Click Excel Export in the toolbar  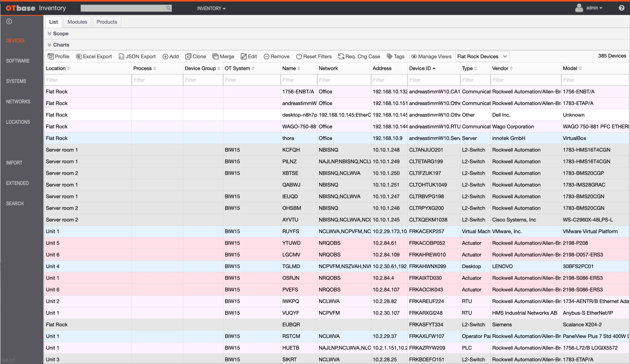pos(94,56)
